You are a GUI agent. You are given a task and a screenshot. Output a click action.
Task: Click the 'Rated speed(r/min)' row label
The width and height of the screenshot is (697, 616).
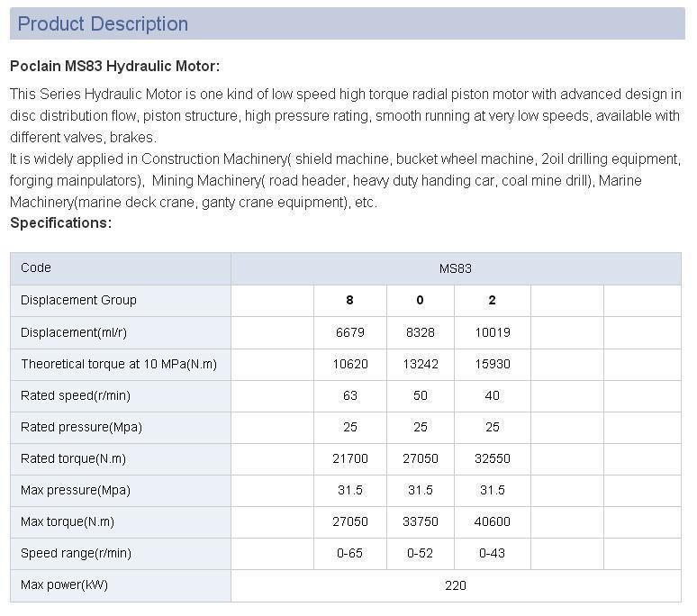pos(75,395)
